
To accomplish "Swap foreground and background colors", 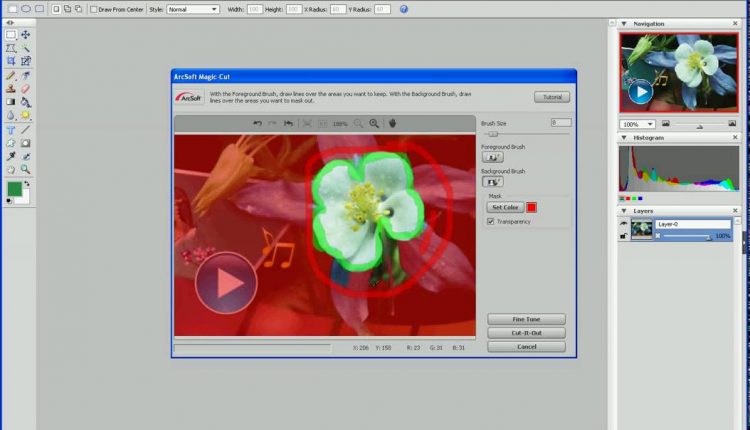I will 27,184.
